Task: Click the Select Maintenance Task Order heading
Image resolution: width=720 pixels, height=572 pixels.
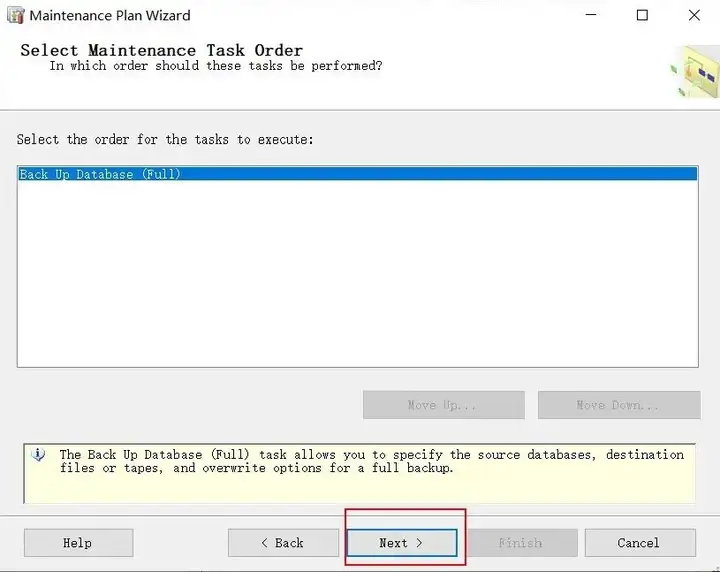Action: [x=161, y=50]
